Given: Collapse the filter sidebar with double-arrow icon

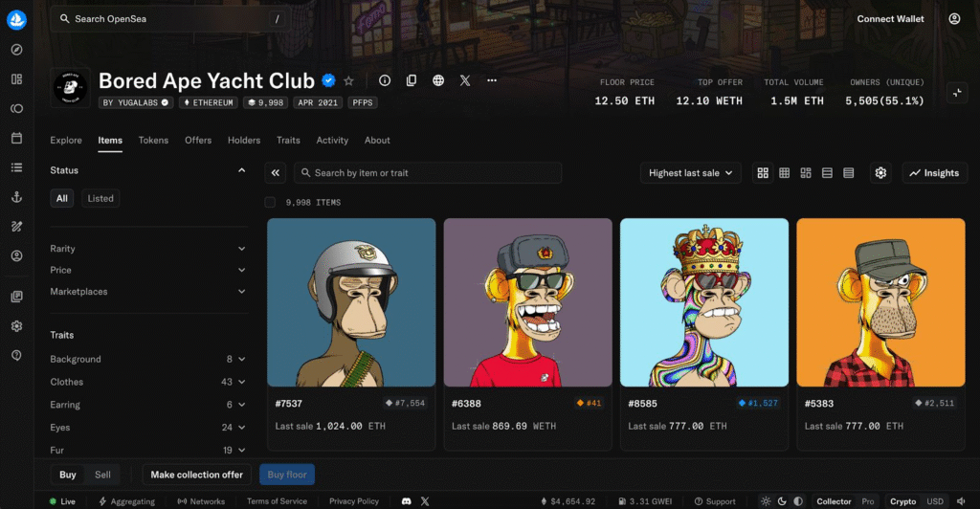Looking at the screenshot, I should coord(276,173).
